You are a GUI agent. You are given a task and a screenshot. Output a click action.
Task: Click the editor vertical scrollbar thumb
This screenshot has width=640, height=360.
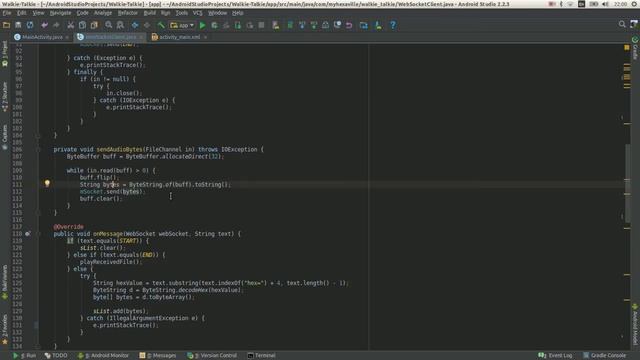tap(628, 184)
